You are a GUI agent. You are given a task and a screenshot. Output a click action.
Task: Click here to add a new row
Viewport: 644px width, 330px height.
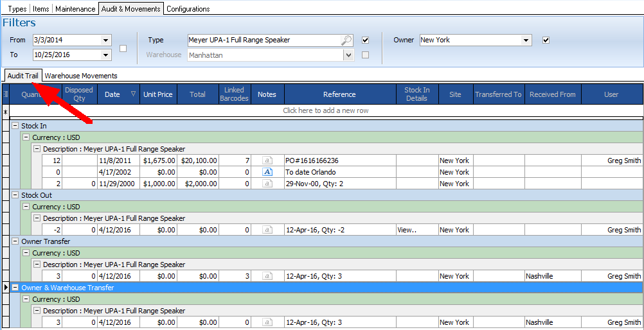(x=326, y=110)
